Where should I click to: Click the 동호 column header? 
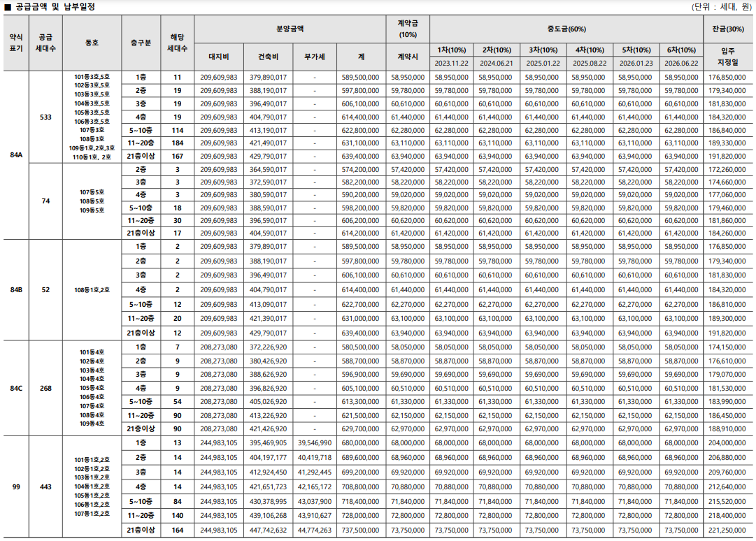(x=92, y=43)
